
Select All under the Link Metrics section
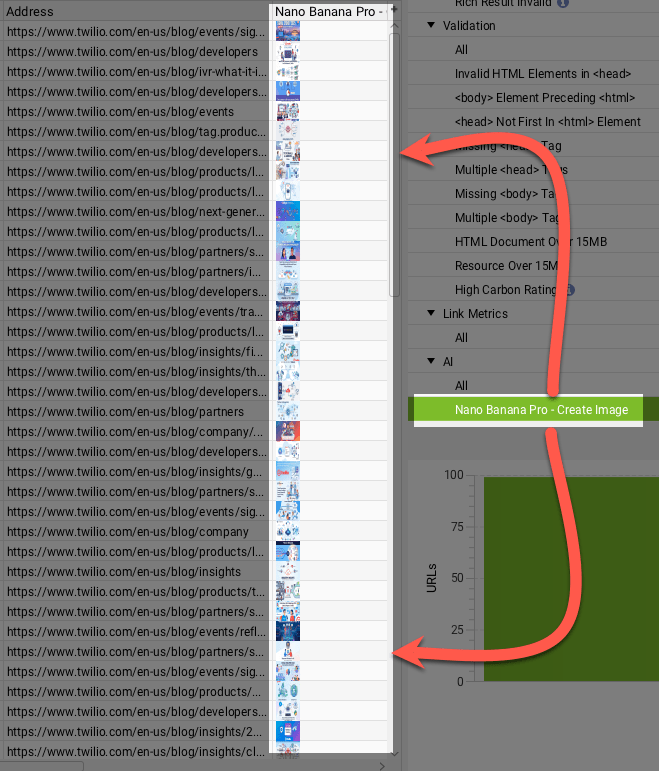tap(461, 338)
